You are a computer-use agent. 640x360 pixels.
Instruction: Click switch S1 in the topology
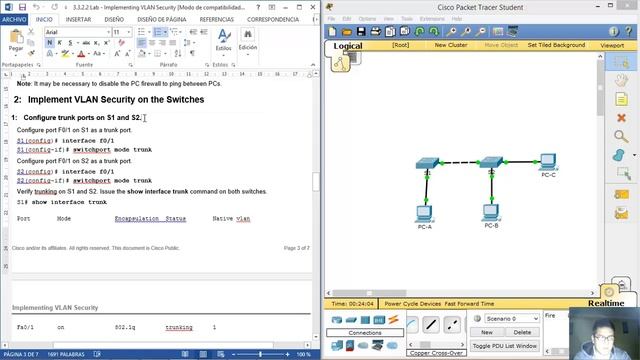coord(427,164)
